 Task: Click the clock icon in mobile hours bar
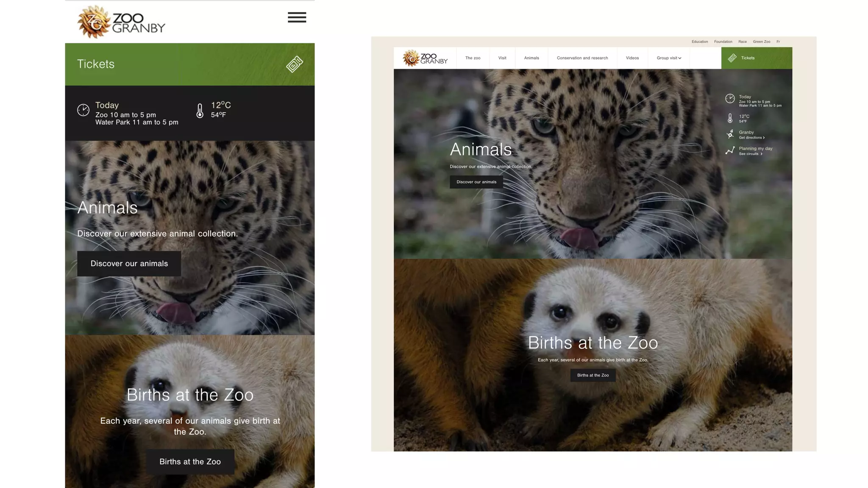tap(83, 110)
